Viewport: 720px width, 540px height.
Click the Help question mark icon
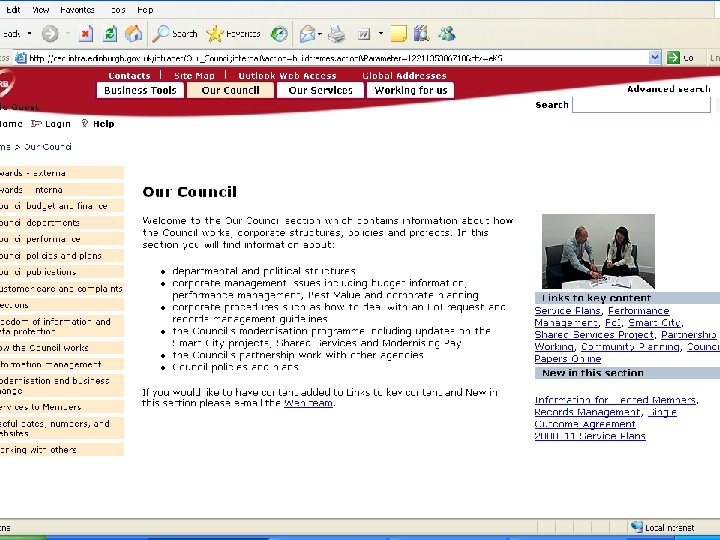[x=84, y=124]
